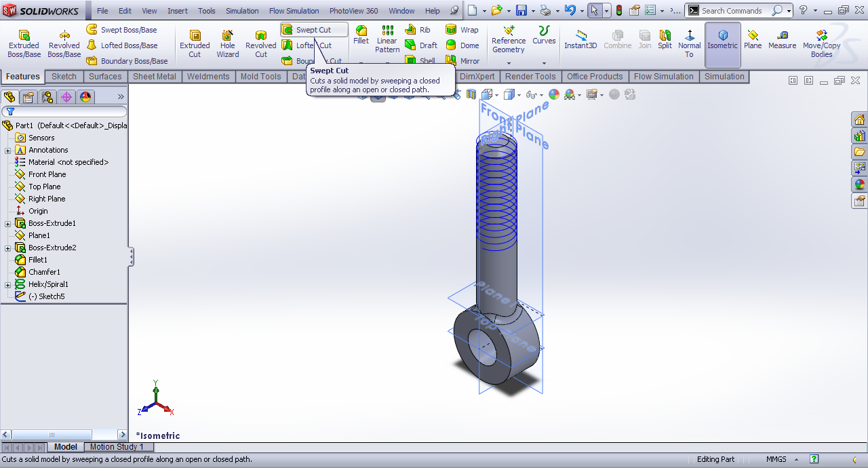
Task: Open the DisplayManager tab icon
Action: (x=85, y=96)
